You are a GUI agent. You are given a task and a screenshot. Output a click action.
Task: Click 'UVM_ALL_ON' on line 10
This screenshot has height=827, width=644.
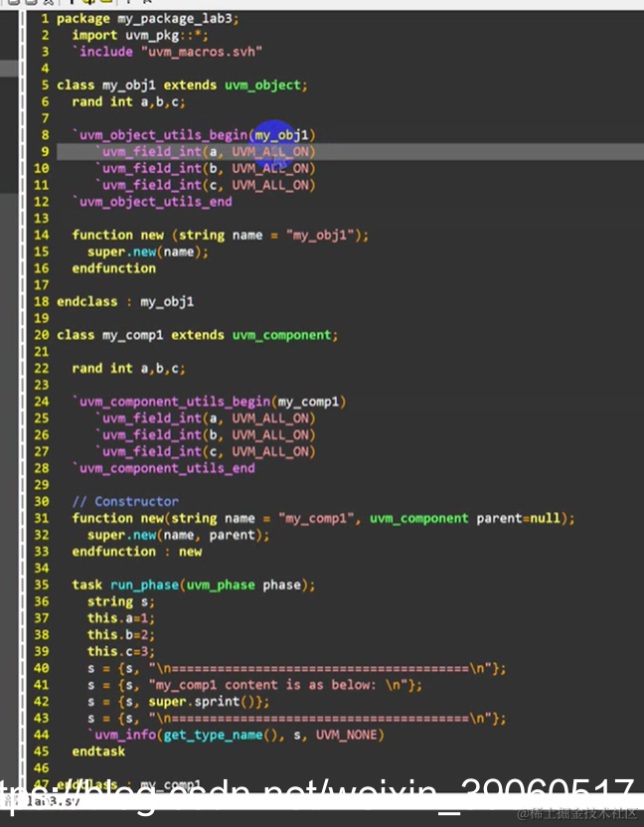[x=270, y=169]
